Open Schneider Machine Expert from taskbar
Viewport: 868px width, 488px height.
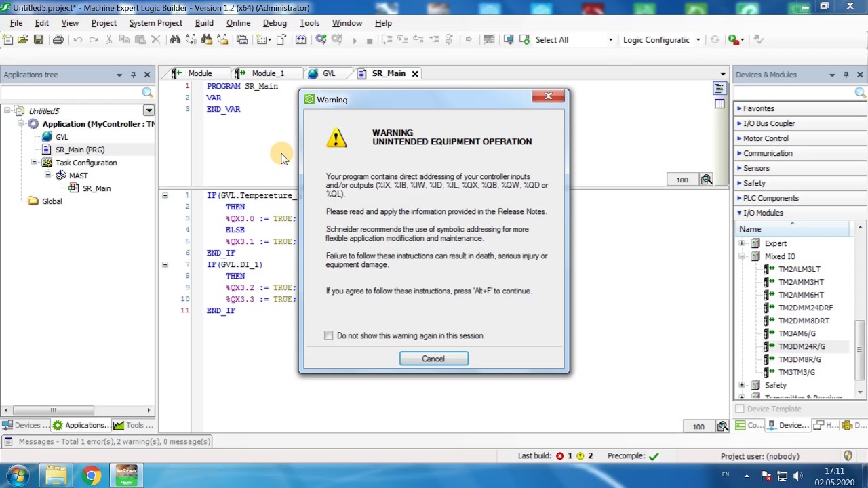pos(126,475)
